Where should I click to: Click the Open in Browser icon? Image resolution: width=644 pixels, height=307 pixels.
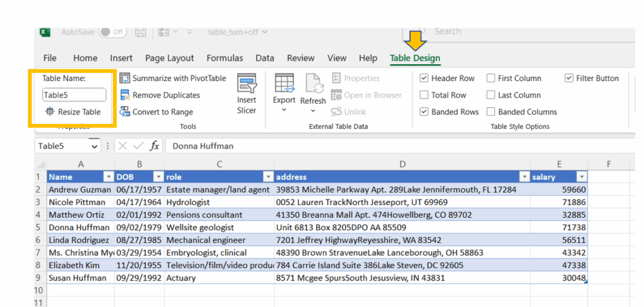click(336, 95)
